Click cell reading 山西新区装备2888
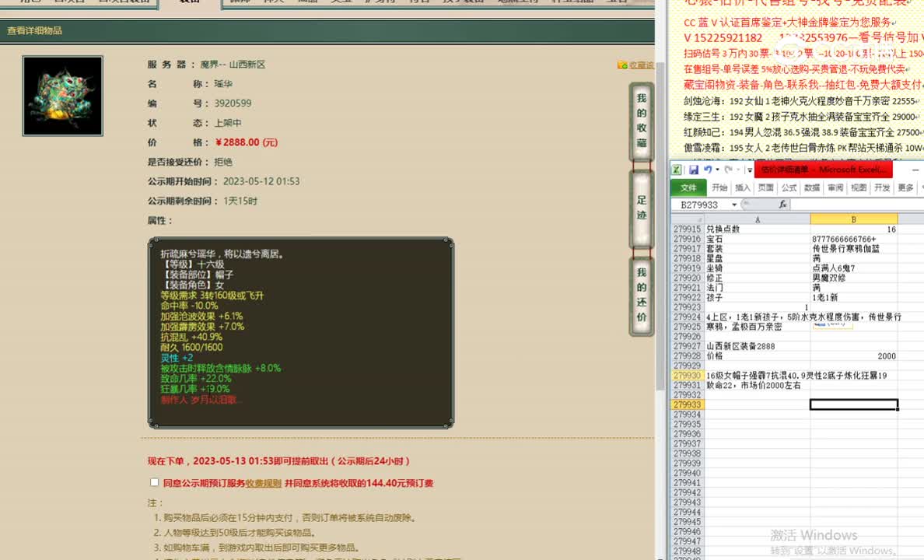 tap(758, 346)
